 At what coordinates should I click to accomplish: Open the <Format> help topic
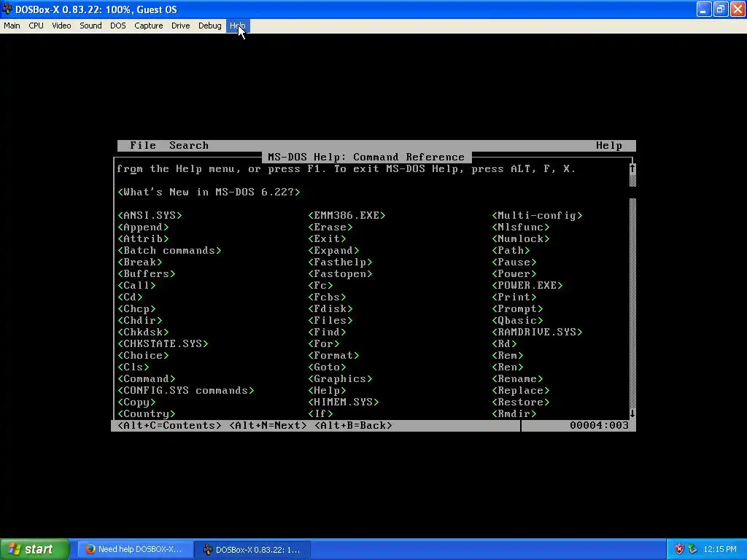(x=333, y=355)
